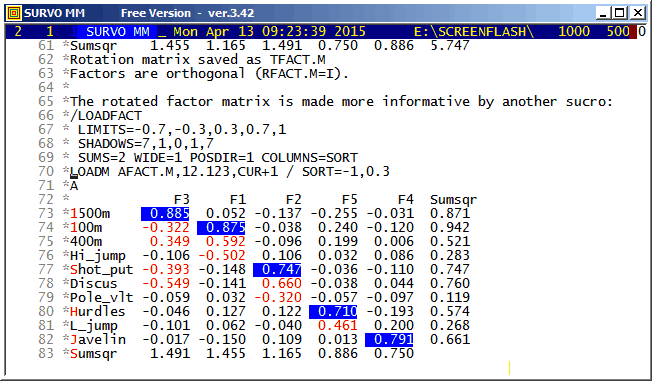The width and height of the screenshot is (652, 381).
Task: Click line number 83 in the margin
Action: (x=46, y=354)
